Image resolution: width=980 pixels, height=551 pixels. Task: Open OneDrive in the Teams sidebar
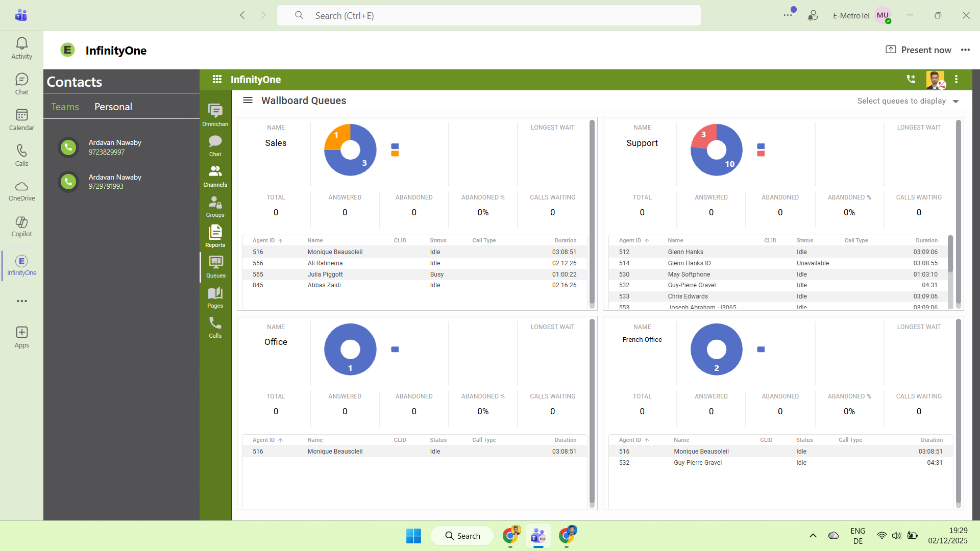tap(21, 191)
